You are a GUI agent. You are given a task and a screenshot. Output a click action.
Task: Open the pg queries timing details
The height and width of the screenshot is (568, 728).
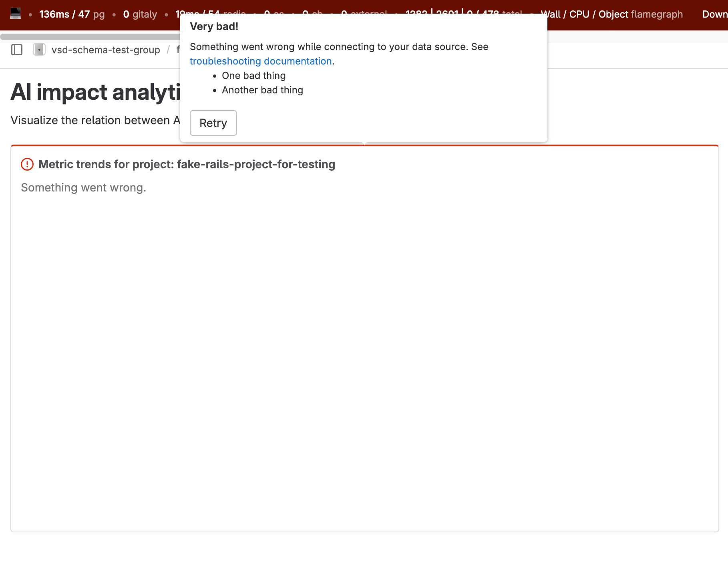tap(72, 14)
